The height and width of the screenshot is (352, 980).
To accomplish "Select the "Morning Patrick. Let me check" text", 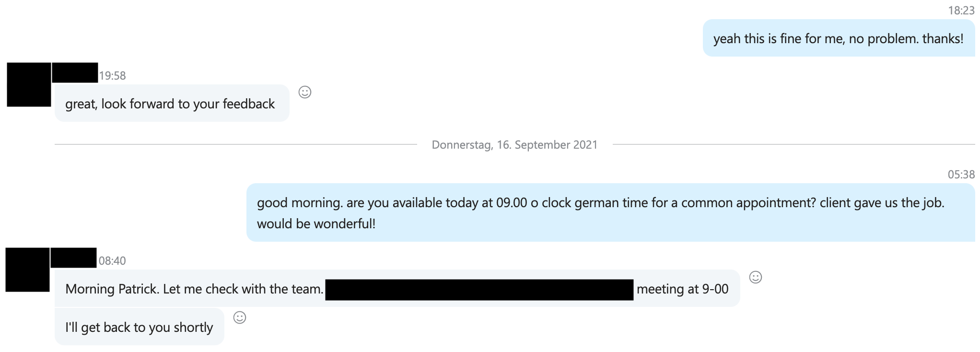I will (194, 289).
